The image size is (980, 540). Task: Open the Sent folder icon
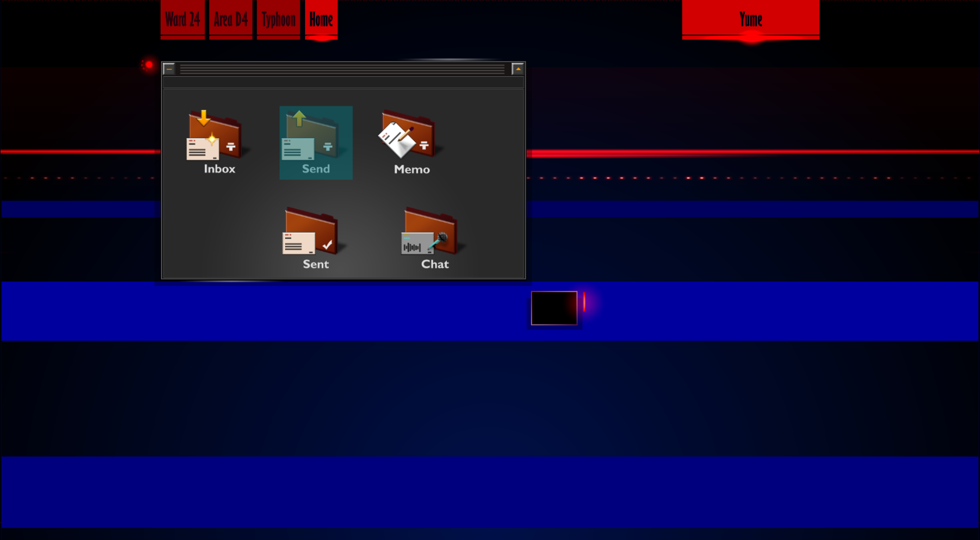pos(312,232)
